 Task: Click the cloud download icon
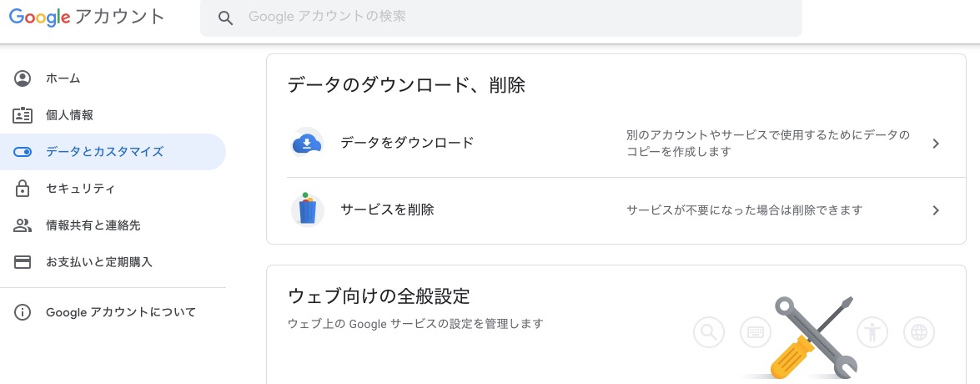pos(307,143)
